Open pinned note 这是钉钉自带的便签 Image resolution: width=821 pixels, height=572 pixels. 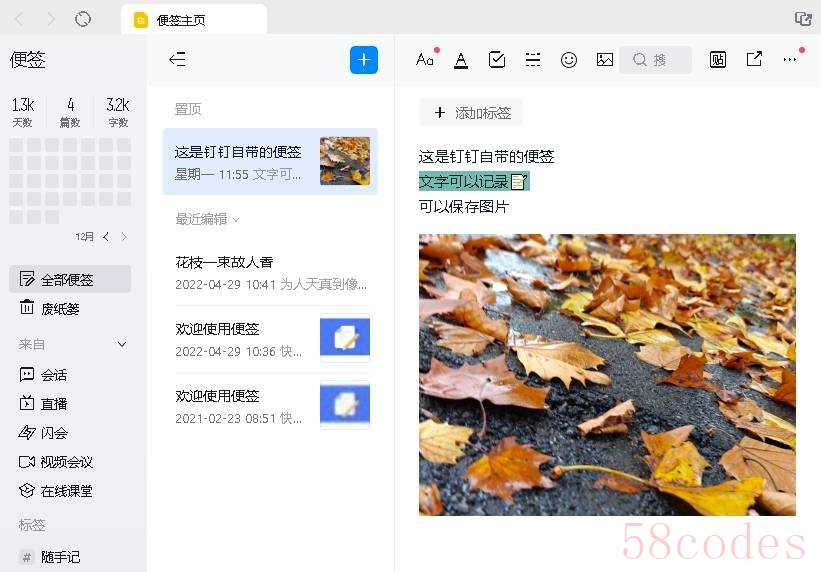click(x=270, y=162)
